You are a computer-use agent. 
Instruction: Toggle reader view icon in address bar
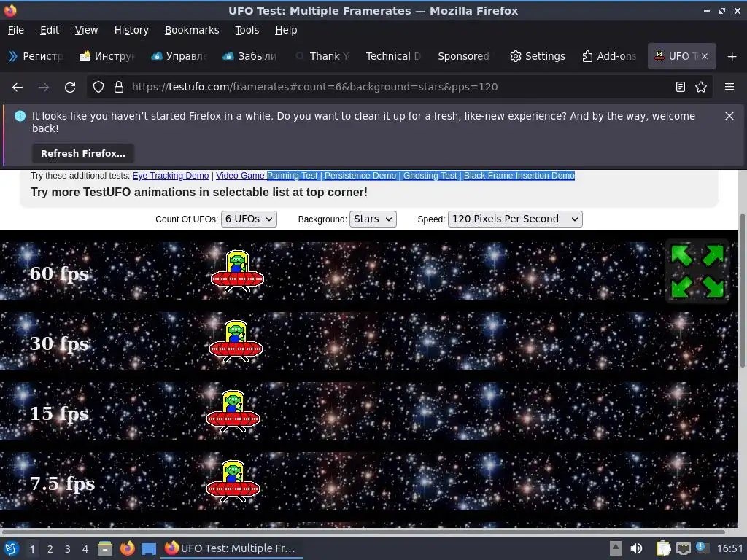681,87
